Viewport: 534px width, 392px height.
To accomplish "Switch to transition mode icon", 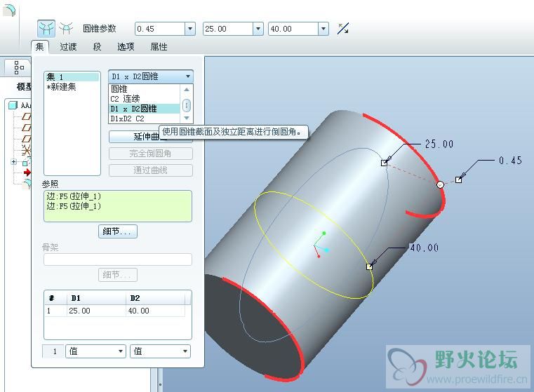I will 66,29.
